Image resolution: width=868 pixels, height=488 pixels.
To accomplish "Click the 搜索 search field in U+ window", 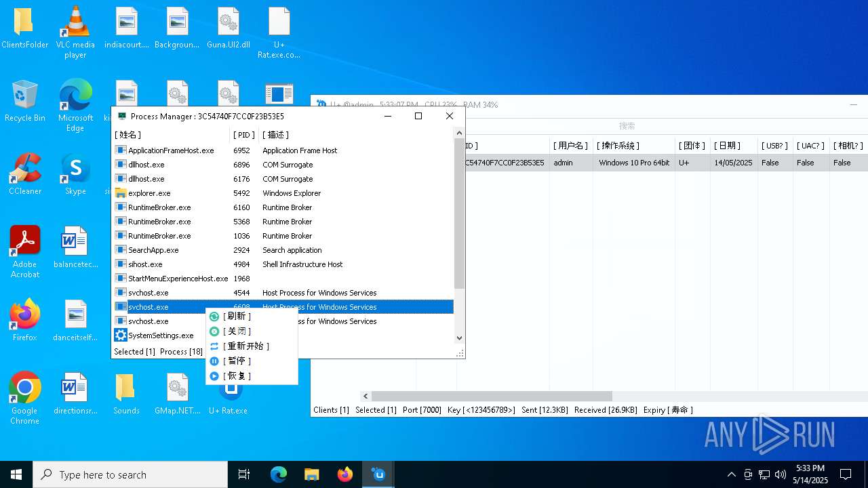I will point(627,126).
